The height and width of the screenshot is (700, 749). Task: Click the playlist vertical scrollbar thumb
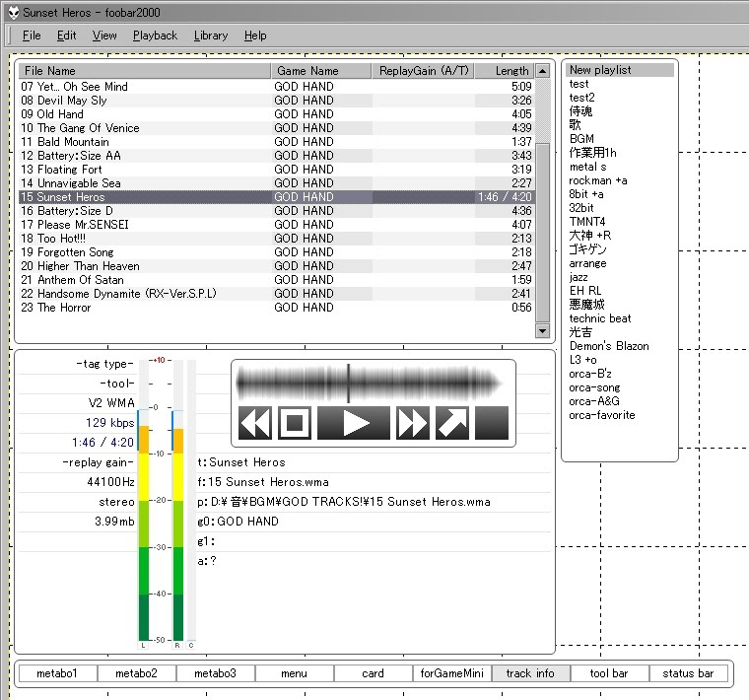tap(542, 233)
